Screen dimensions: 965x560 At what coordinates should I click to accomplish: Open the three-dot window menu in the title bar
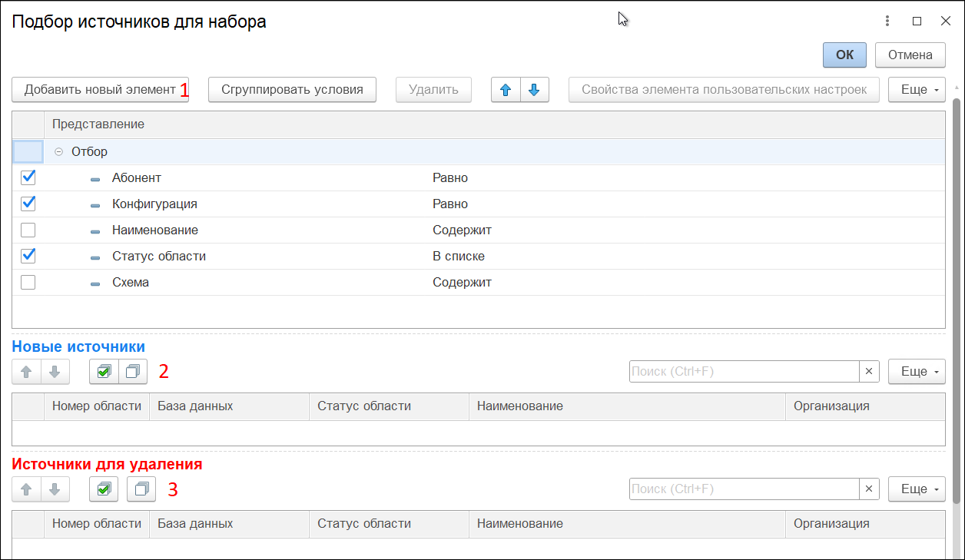click(887, 22)
